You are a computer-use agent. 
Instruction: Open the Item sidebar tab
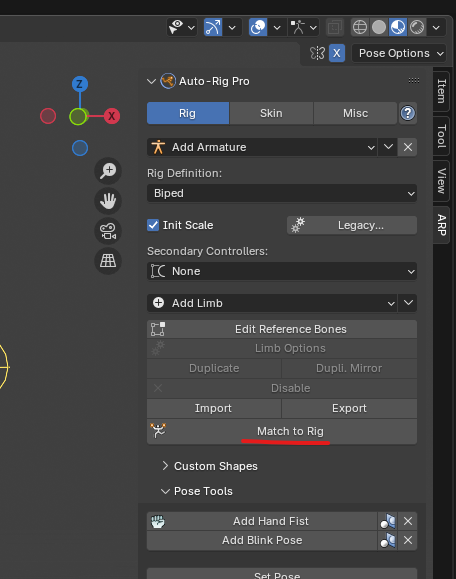click(x=441, y=91)
